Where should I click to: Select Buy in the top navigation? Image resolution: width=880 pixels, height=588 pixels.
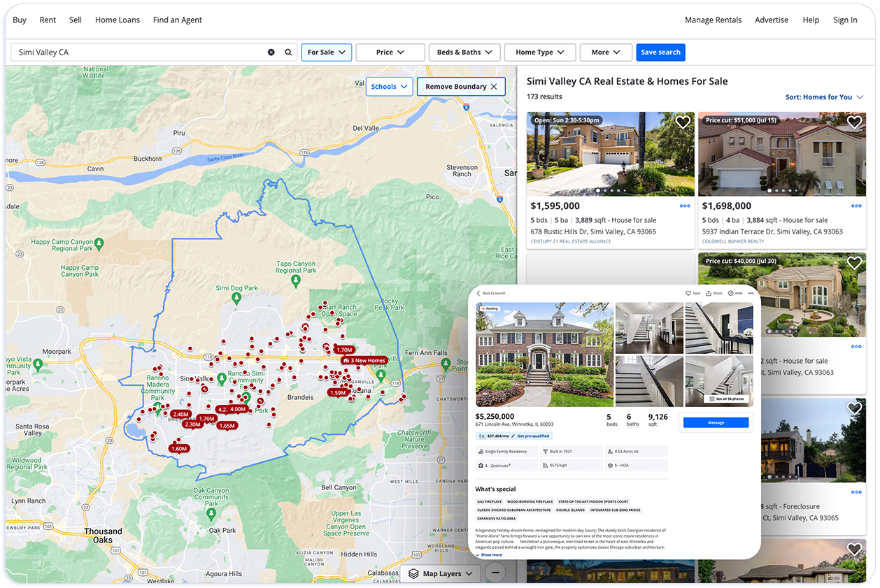(x=20, y=20)
